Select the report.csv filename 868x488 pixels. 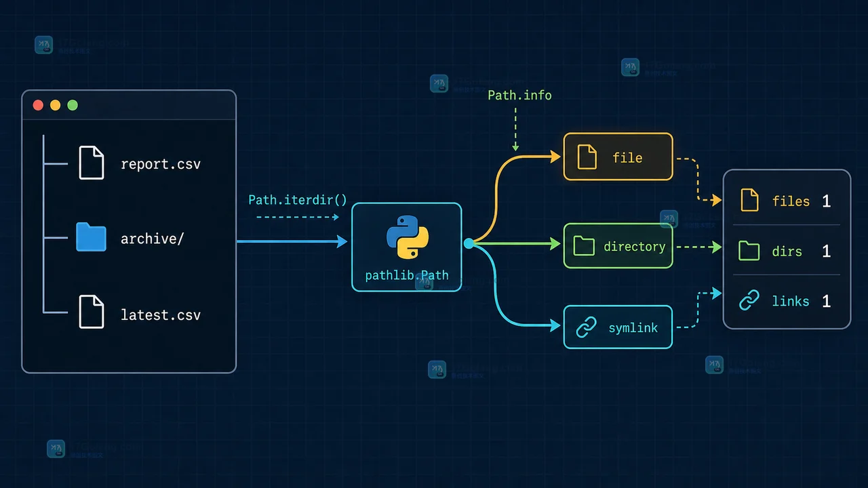[161, 164]
